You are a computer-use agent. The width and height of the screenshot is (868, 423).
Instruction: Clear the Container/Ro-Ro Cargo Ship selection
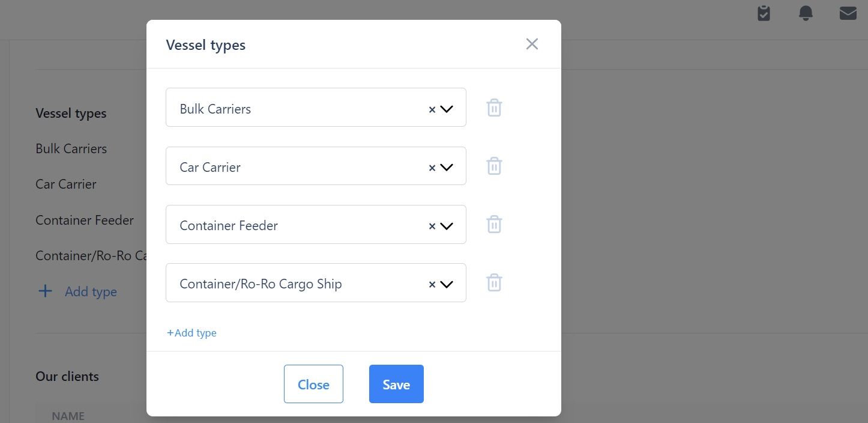[x=432, y=284]
